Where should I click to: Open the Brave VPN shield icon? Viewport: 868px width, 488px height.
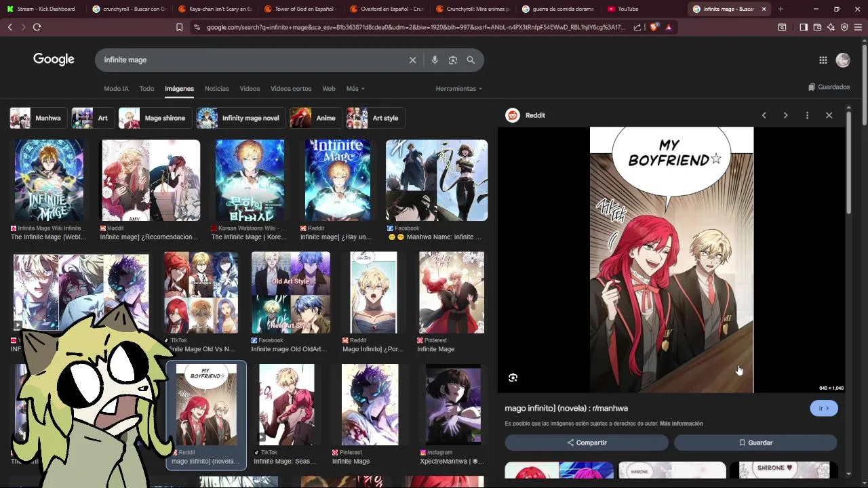pyautogui.click(x=844, y=27)
